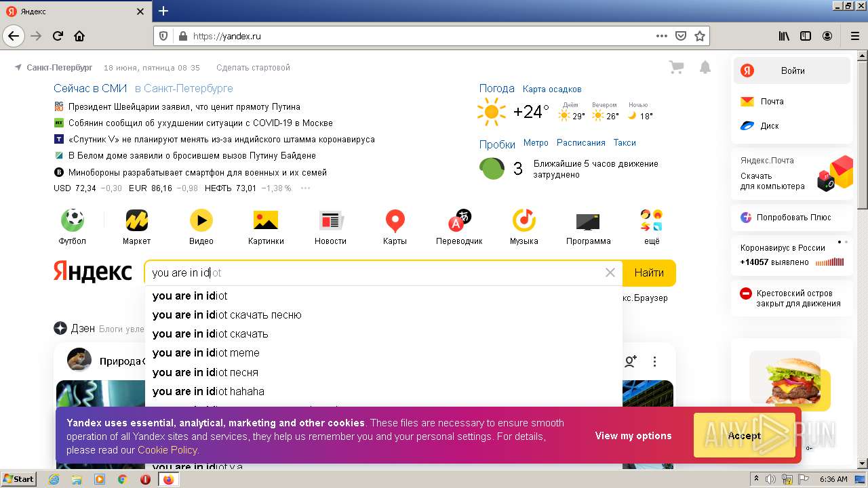868x488 pixels.
Task: Open View my options for cookies
Action: point(633,436)
